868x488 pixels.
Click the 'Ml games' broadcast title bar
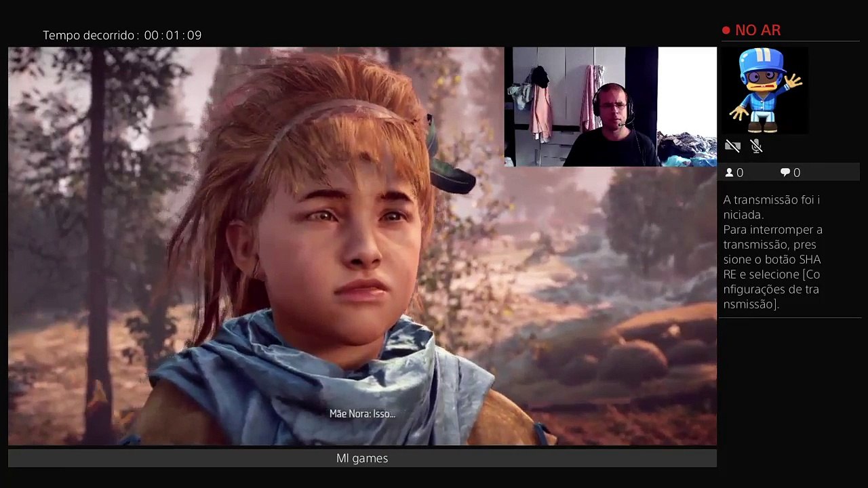pyautogui.click(x=362, y=458)
